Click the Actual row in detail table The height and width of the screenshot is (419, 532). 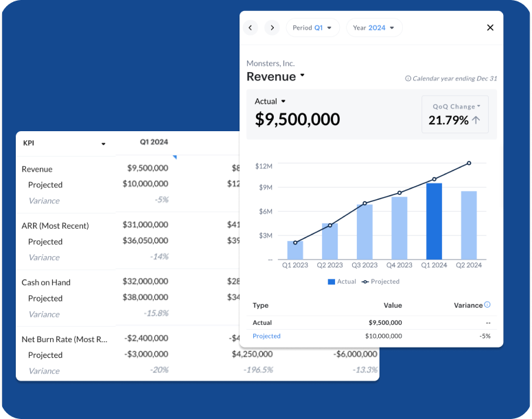click(x=371, y=323)
